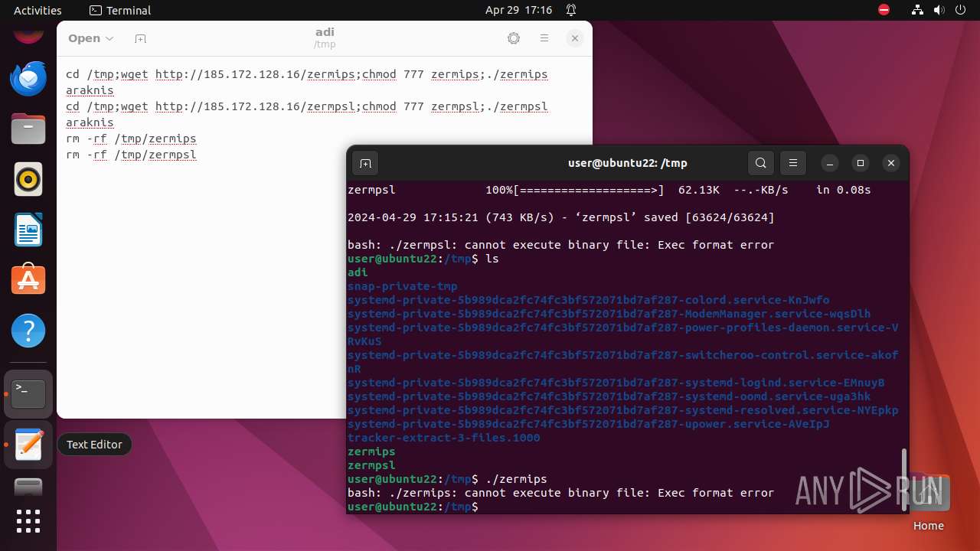Open Files manager from the dock
Image resolution: width=980 pixels, height=551 pixels.
coord(28,129)
